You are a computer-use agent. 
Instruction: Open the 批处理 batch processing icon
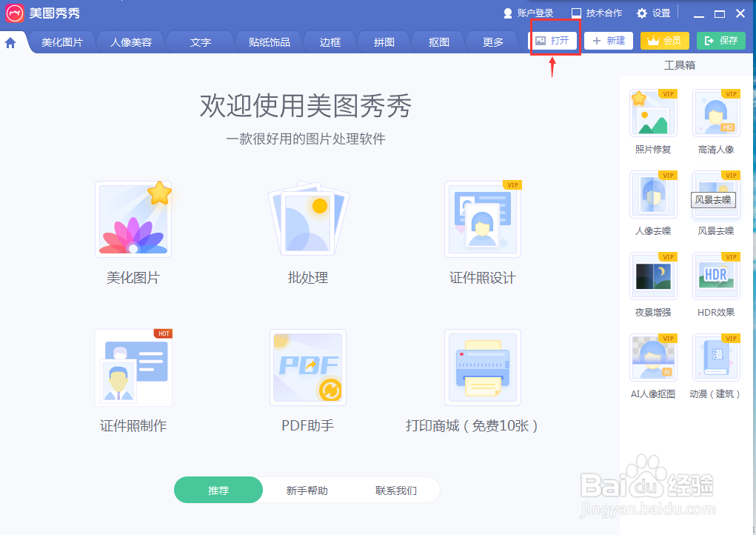[x=308, y=219]
